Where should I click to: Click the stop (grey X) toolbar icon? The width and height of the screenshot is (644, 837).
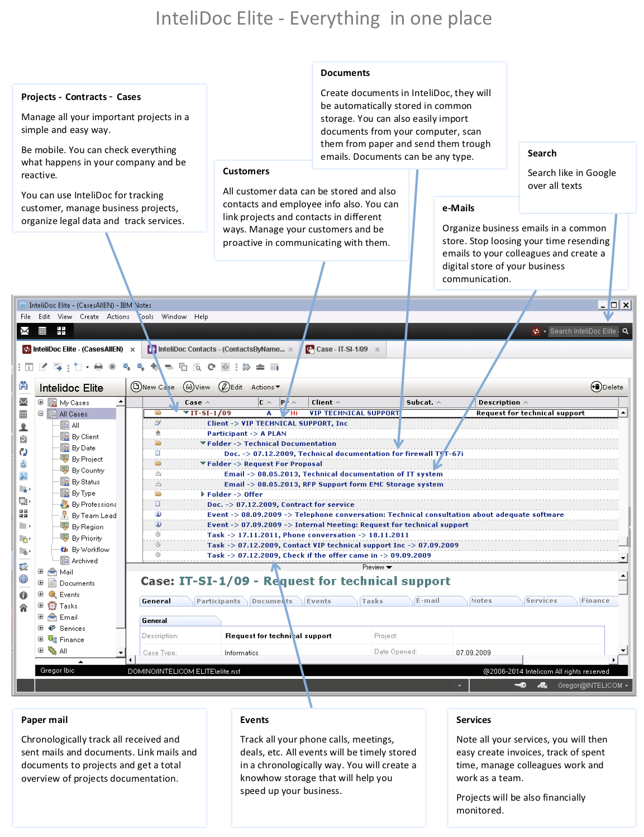112,367
